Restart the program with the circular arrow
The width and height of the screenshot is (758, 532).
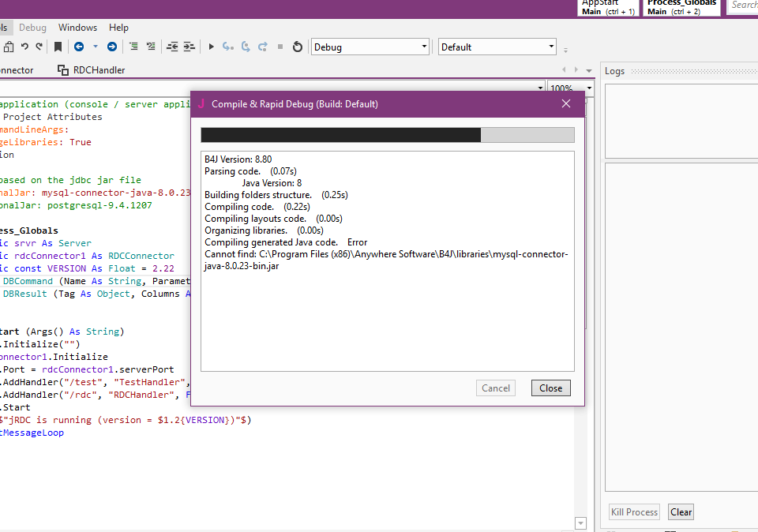[x=298, y=47]
